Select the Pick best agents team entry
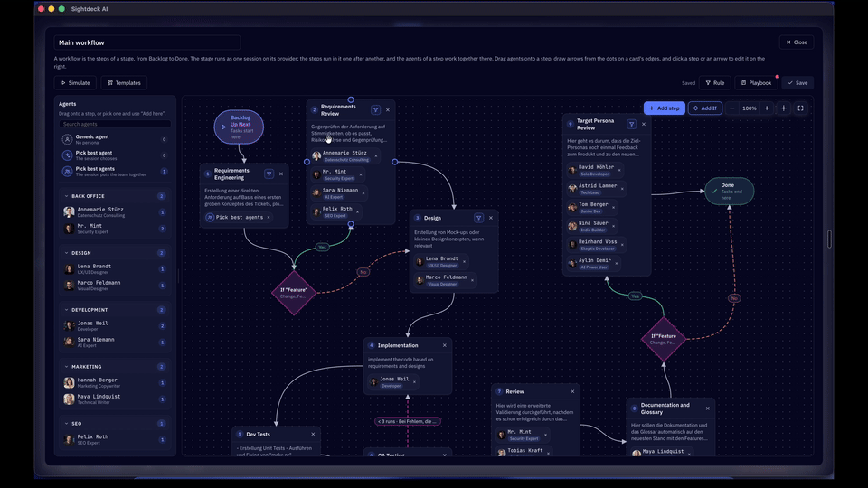868x488 pixels. tap(115, 172)
